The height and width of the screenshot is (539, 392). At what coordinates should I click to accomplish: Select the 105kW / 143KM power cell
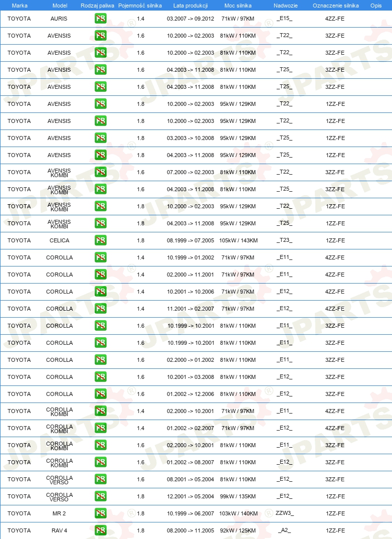click(238, 240)
